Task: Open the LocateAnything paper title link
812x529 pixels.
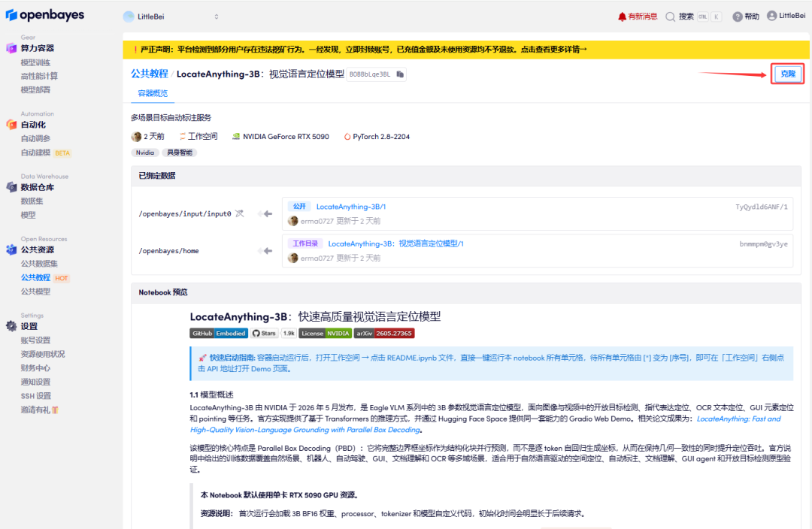Action: tap(485, 425)
